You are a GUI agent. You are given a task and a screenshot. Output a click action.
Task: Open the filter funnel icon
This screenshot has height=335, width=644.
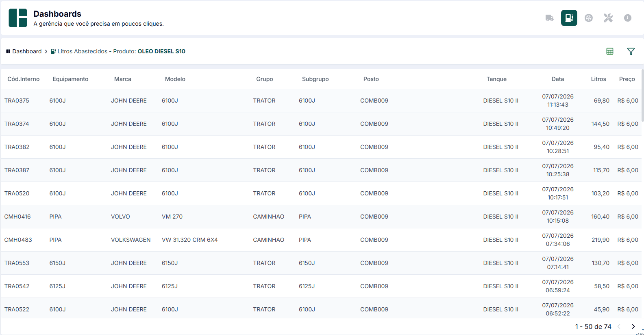[x=631, y=51]
